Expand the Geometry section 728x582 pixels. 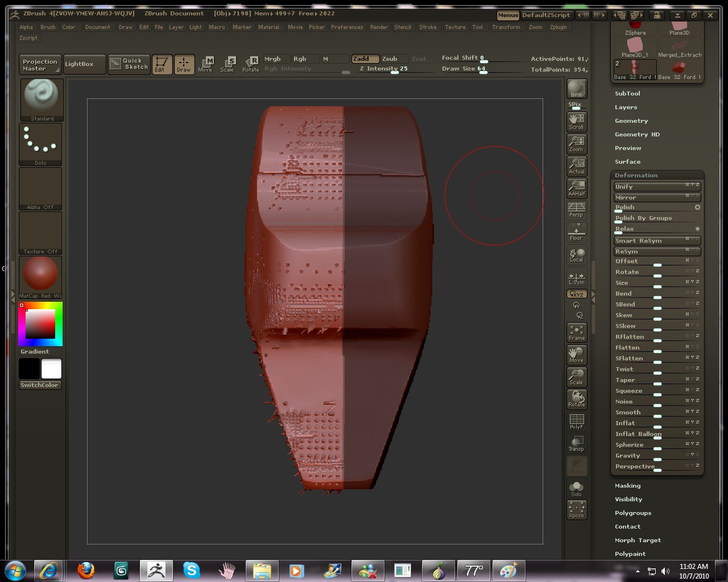click(x=631, y=120)
